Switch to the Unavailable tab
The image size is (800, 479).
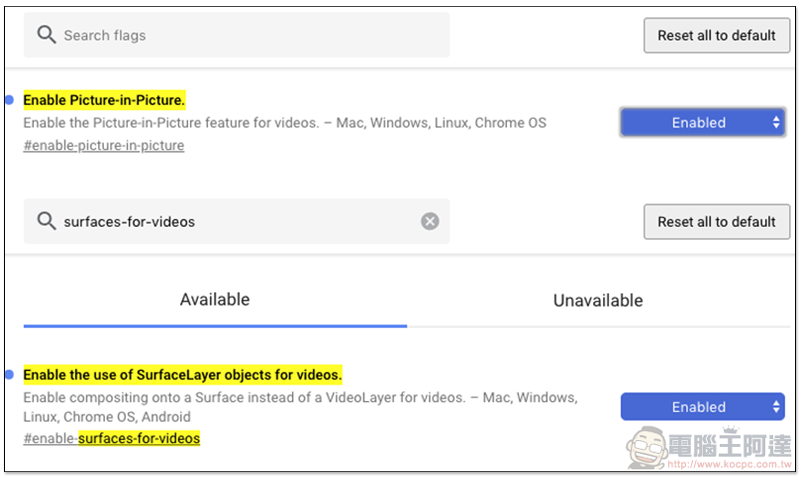pos(598,300)
